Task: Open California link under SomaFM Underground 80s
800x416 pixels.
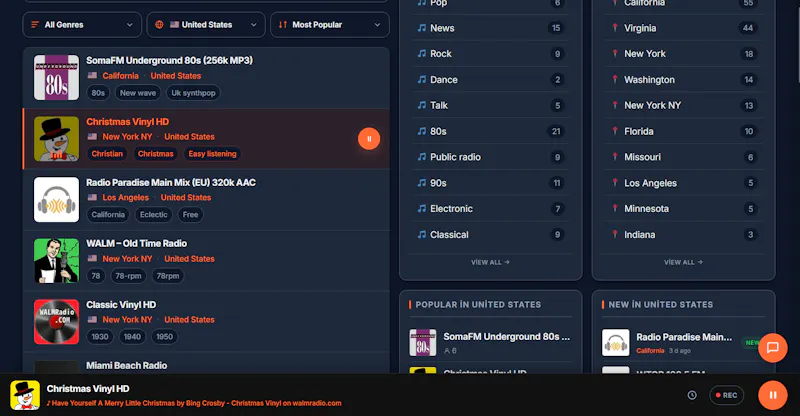Action: 120,76
